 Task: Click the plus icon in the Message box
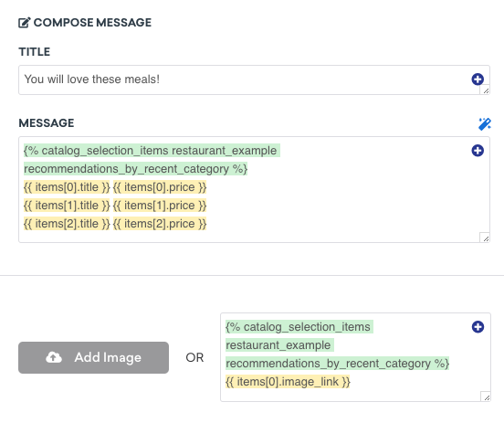(x=478, y=151)
